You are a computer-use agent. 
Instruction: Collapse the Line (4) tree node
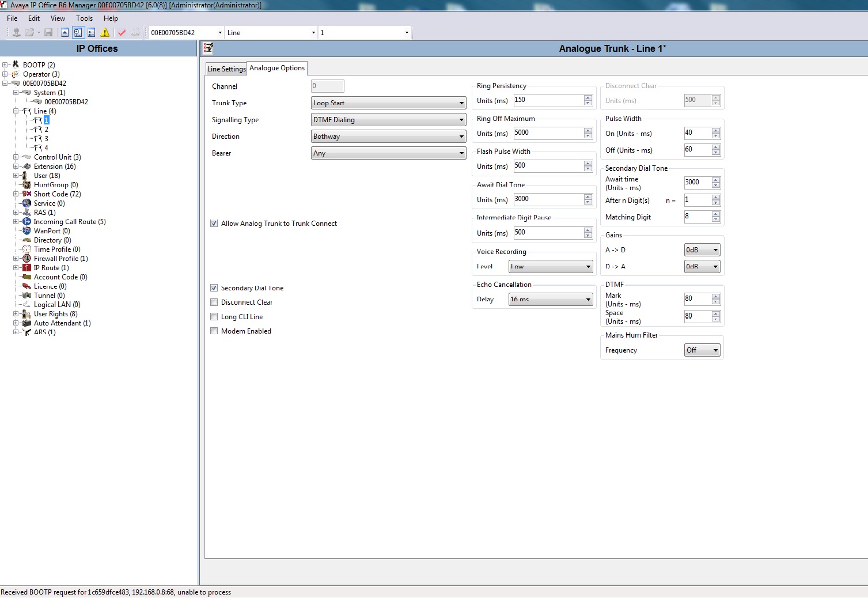16,111
